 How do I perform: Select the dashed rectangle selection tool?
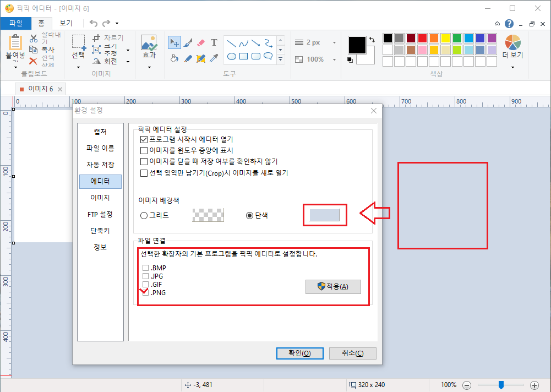coord(78,42)
